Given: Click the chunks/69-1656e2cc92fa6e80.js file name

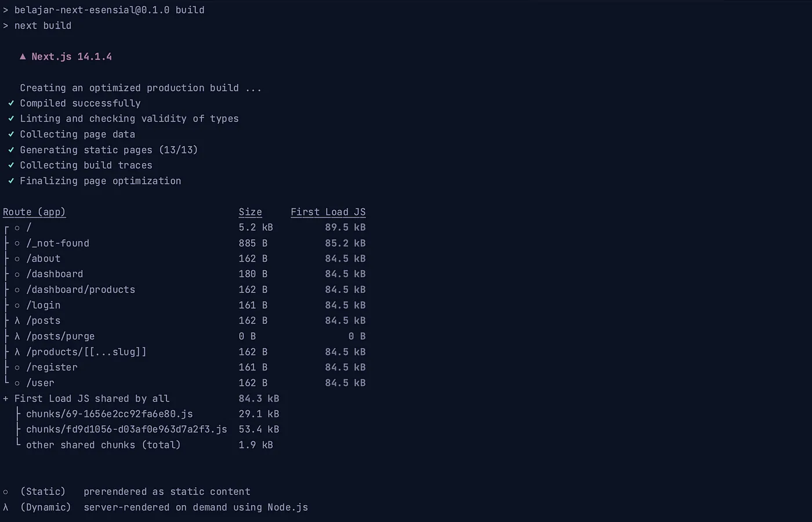Looking at the screenshot, I should tap(109, 414).
